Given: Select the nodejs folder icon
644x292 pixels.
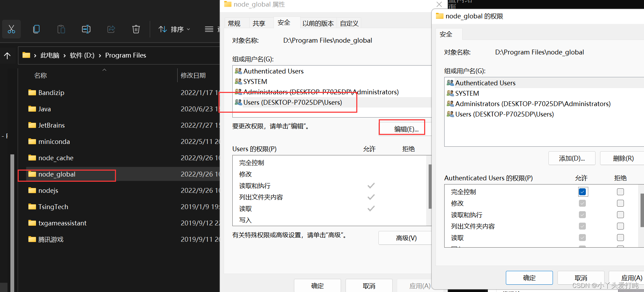Looking at the screenshot, I should [x=32, y=190].
